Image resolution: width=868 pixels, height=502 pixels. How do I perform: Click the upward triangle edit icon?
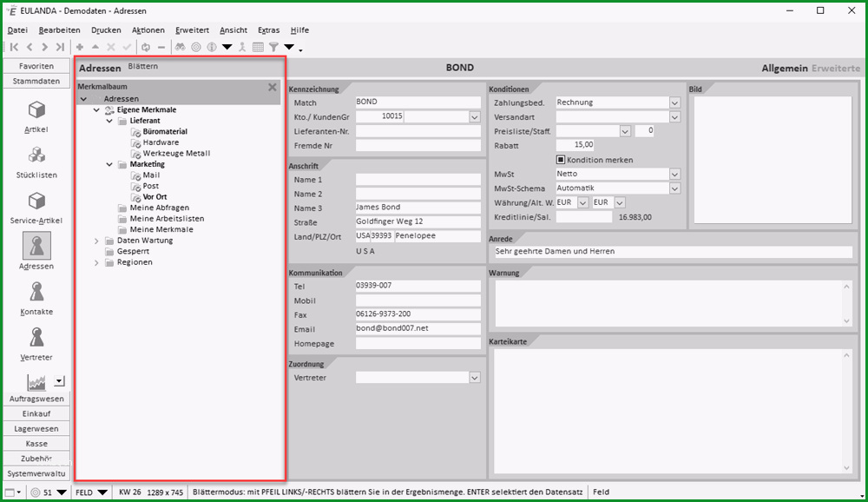[x=95, y=47]
